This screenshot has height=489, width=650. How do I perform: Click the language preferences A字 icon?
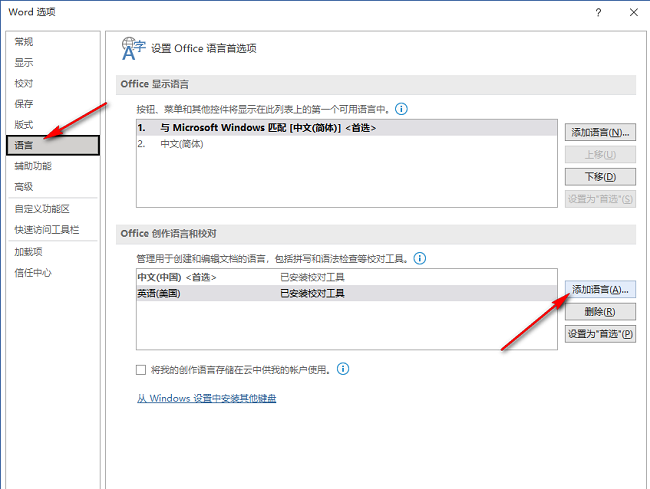click(x=133, y=48)
